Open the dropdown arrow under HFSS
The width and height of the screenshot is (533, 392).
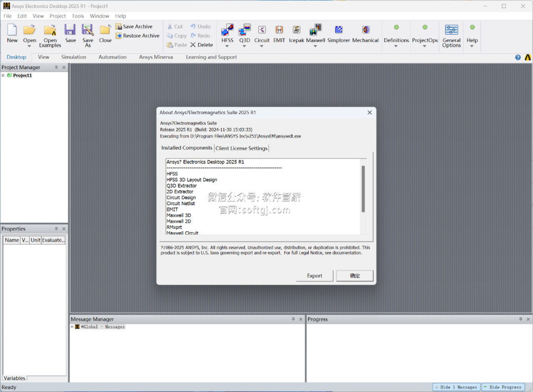pos(227,46)
